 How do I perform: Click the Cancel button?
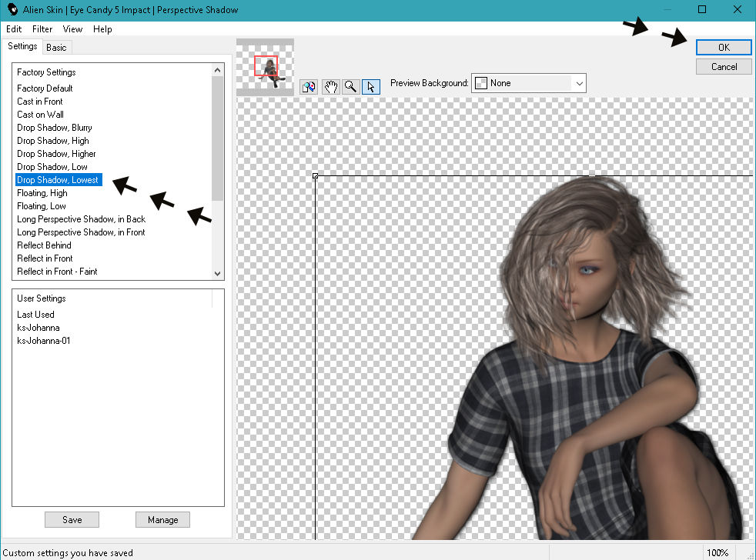point(724,66)
